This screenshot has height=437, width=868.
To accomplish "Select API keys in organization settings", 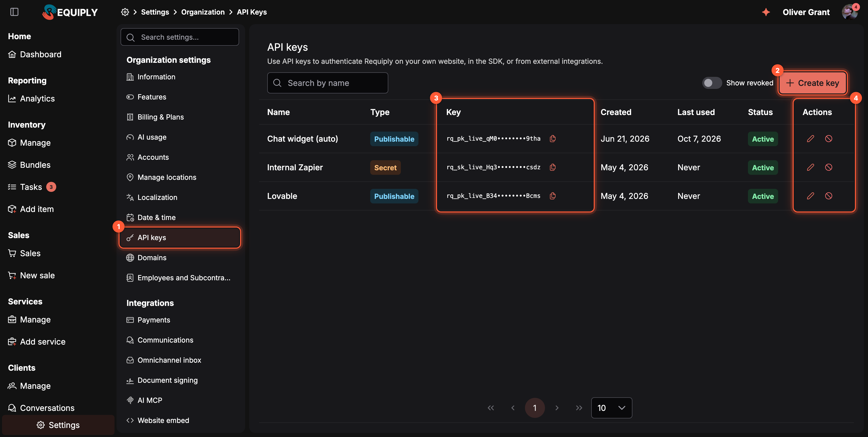I will pyautogui.click(x=180, y=238).
